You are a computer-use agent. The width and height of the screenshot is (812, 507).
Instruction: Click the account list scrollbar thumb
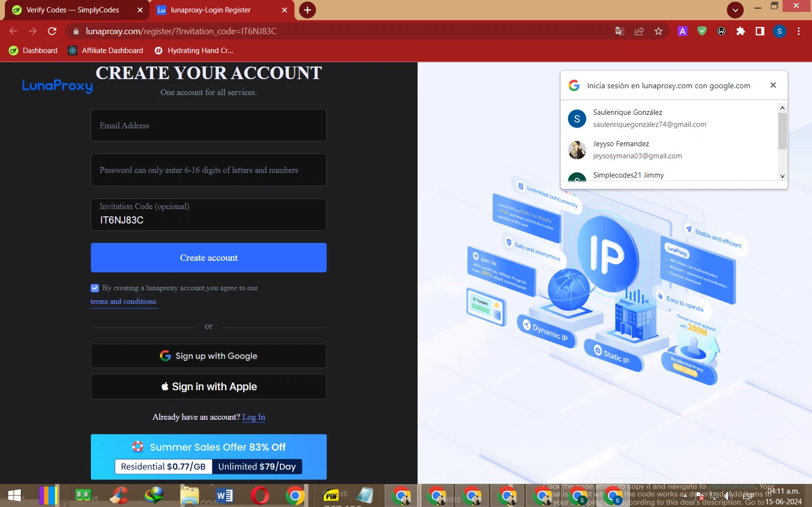pyautogui.click(x=782, y=130)
